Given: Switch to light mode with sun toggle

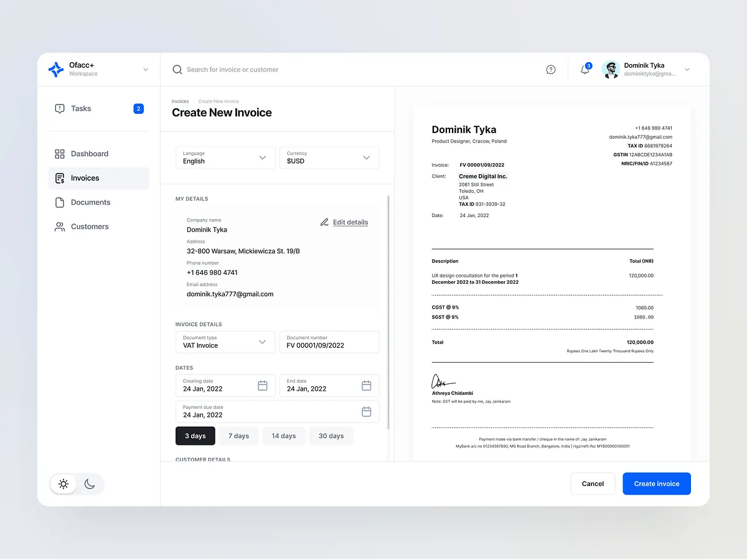Looking at the screenshot, I should coord(63,483).
